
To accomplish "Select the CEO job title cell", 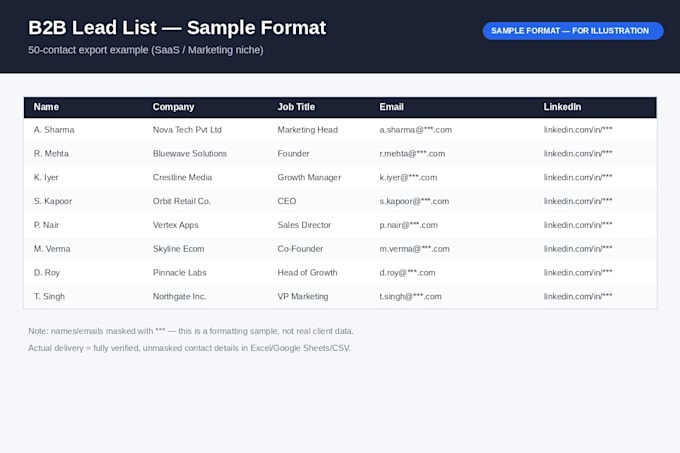I will tap(287, 202).
